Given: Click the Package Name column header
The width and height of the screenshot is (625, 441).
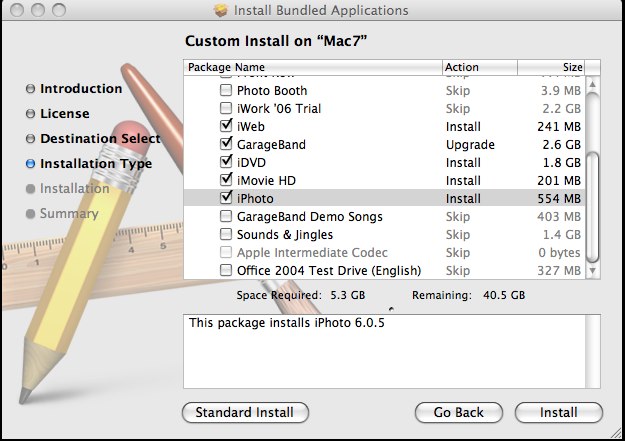Looking at the screenshot, I should [x=313, y=67].
